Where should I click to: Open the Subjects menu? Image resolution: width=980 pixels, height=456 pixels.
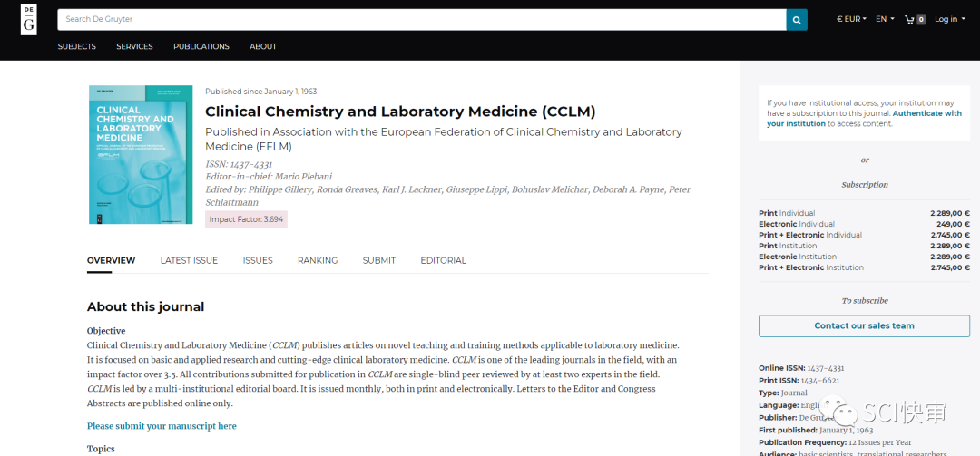point(77,46)
